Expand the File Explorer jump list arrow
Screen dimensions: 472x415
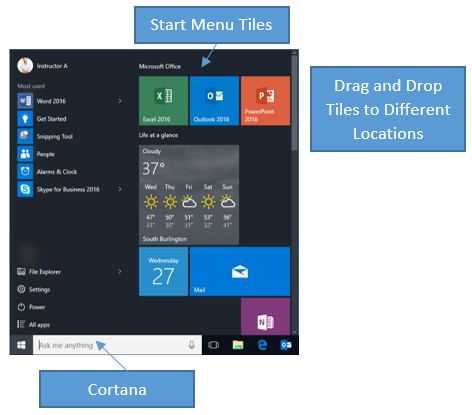120,272
